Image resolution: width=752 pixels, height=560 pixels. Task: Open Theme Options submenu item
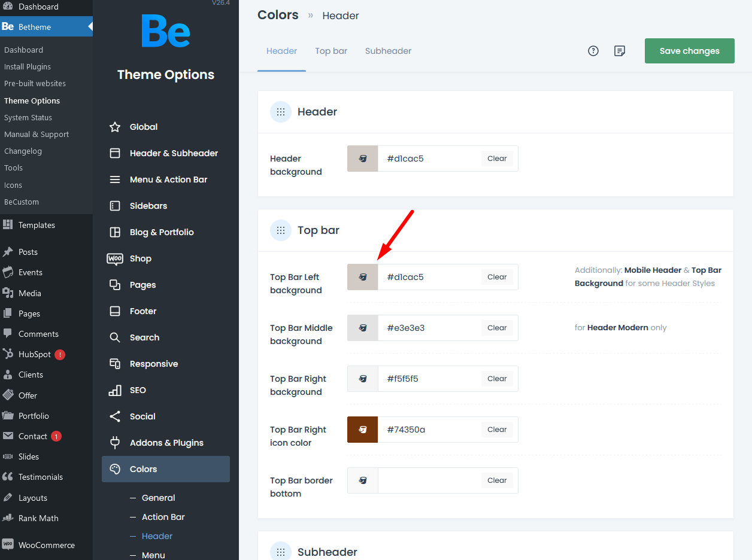click(32, 101)
